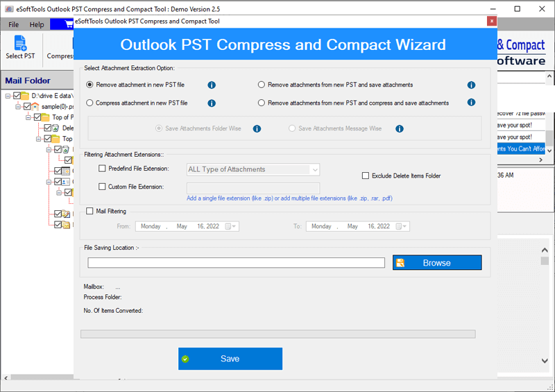The width and height of the screenshot is (555, 392).
Task: Open the To date calendar picker icon
Action: coord(398,226)
